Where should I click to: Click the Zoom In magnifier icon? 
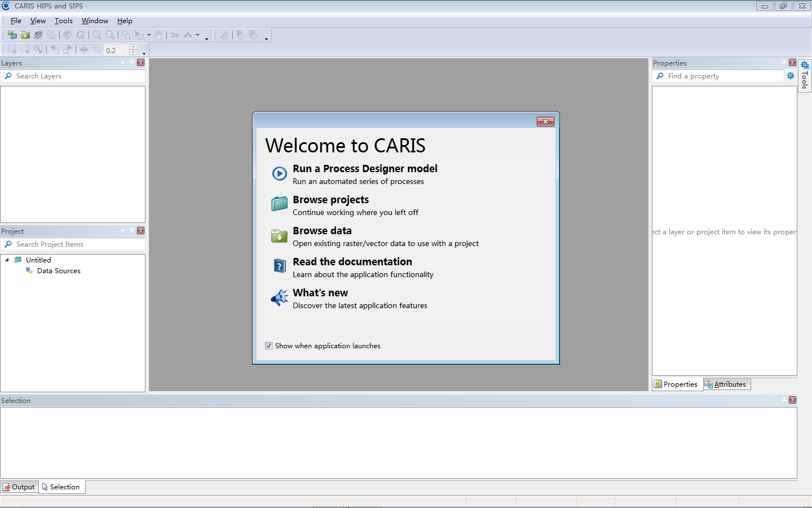(x=97, y=35)
